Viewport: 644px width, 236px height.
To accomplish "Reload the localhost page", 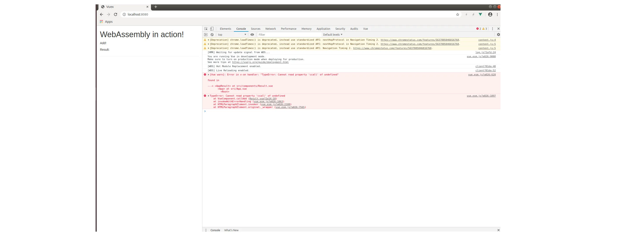I will (115, 14).
